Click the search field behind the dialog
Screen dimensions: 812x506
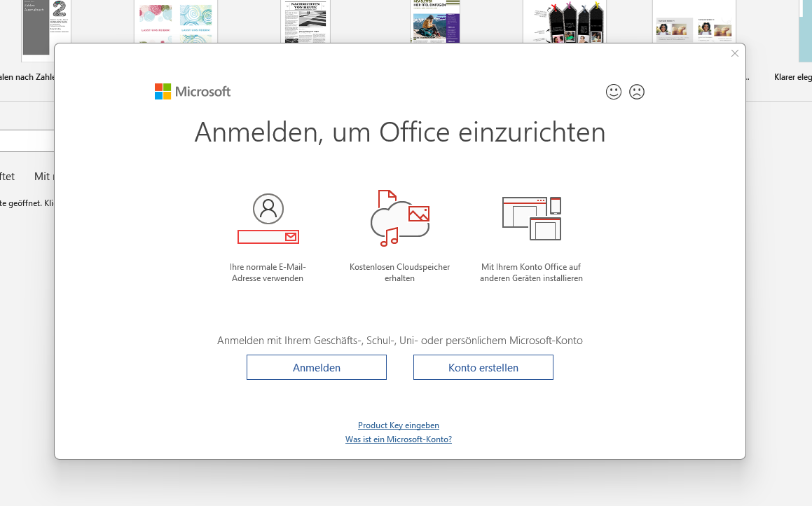coord(27,140)
